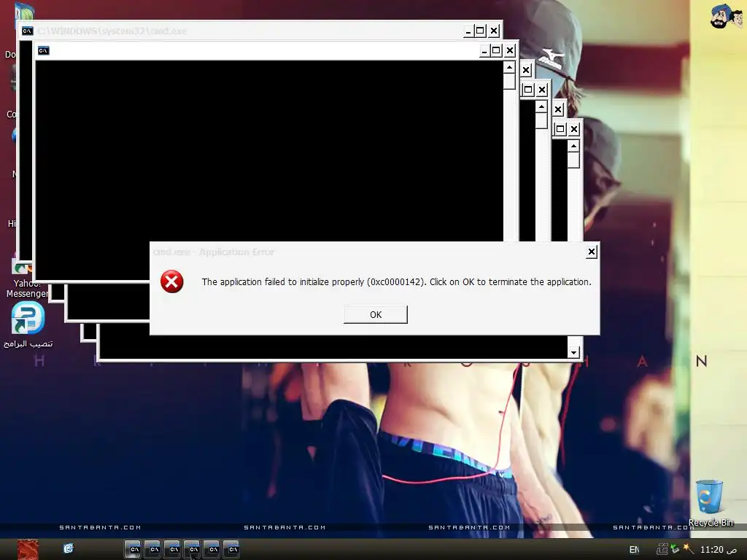The height and width of the screenshot is (560, 747).
Task: Minimize the C:\WINDOWS\system32\cmd.exe window
Action: tap(468, 31)
